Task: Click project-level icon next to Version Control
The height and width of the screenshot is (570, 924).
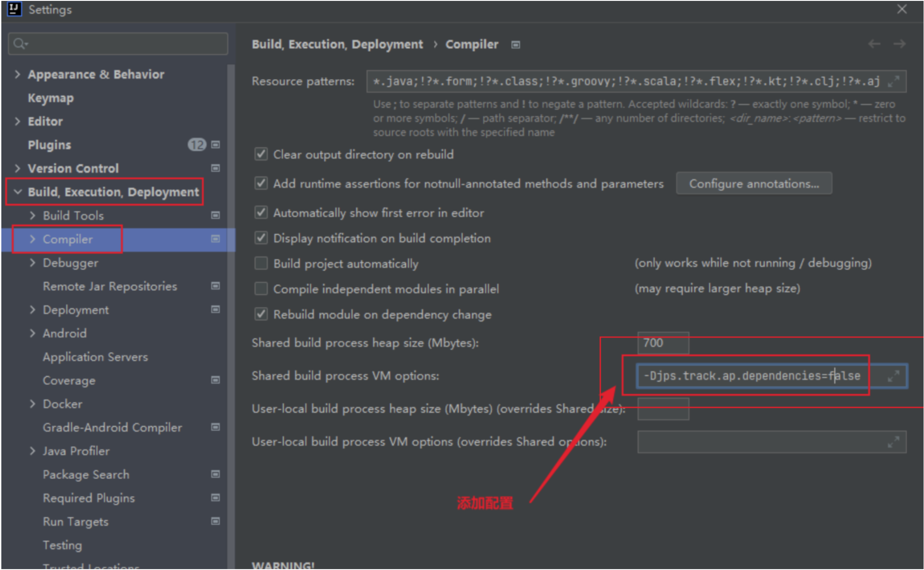Action: [x=215, y=168]
